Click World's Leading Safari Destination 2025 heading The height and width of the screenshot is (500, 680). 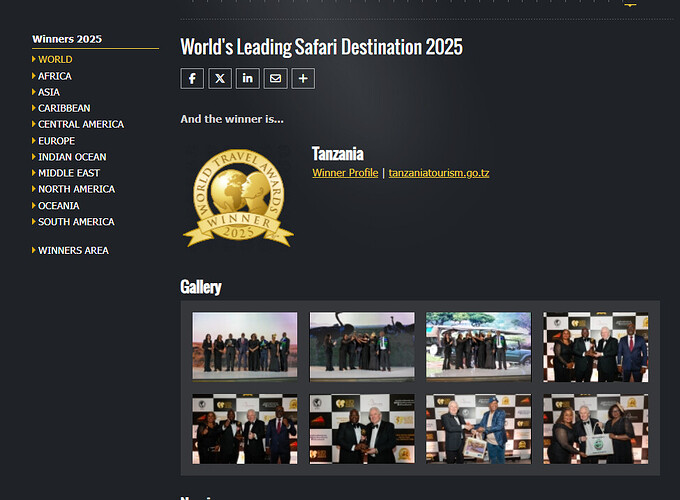pos(321,47)
